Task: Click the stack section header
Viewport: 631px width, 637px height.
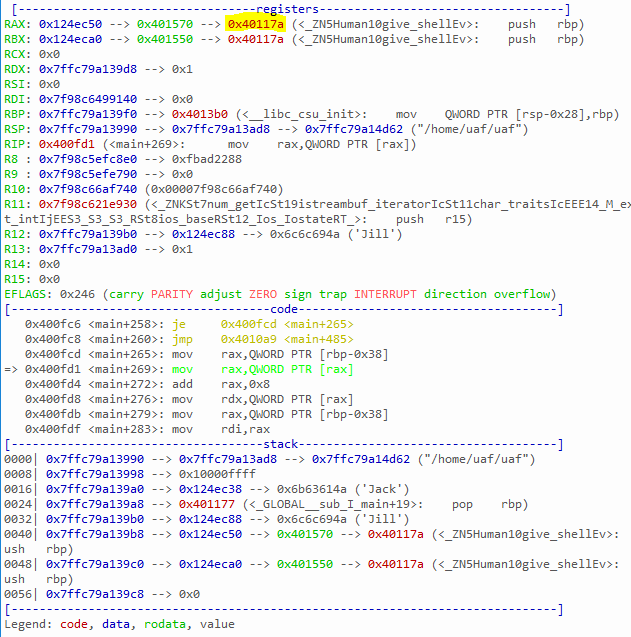Action: point(280,444)
